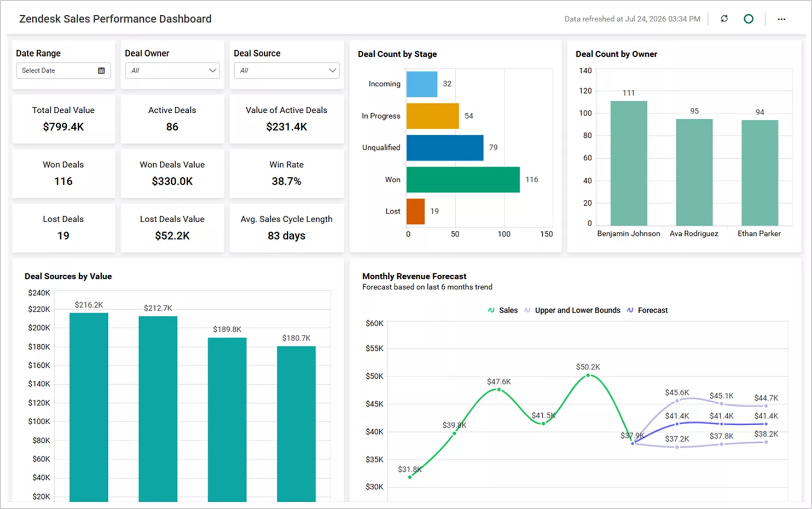
Task: Click the refresh data icon
Action: click(x=724, y=19)
